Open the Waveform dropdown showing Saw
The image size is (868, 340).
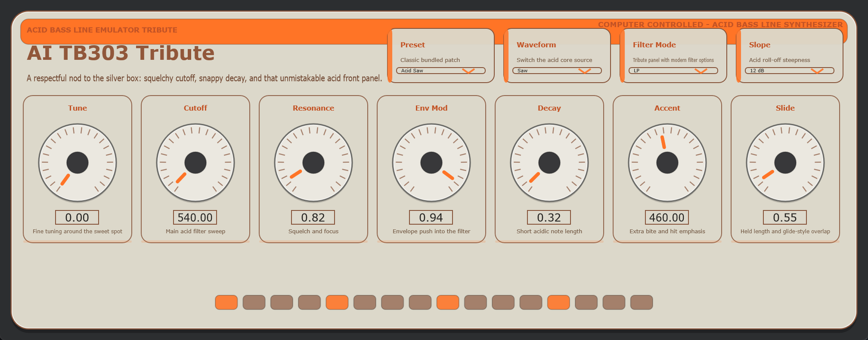557,71
